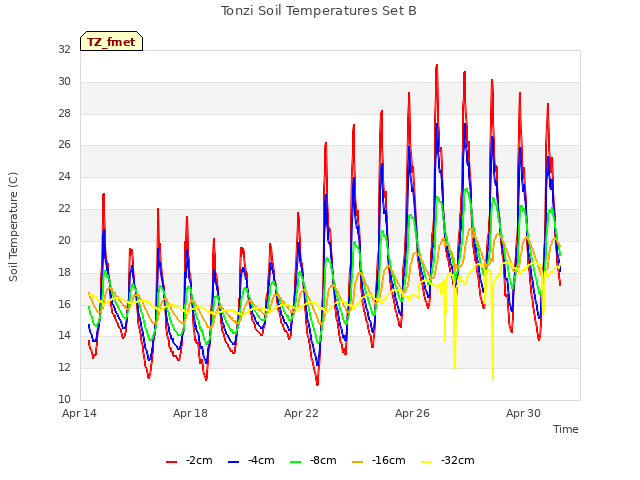Click the 24 y-axis tick label
The image size is (640, 480).
click(64, 177)
